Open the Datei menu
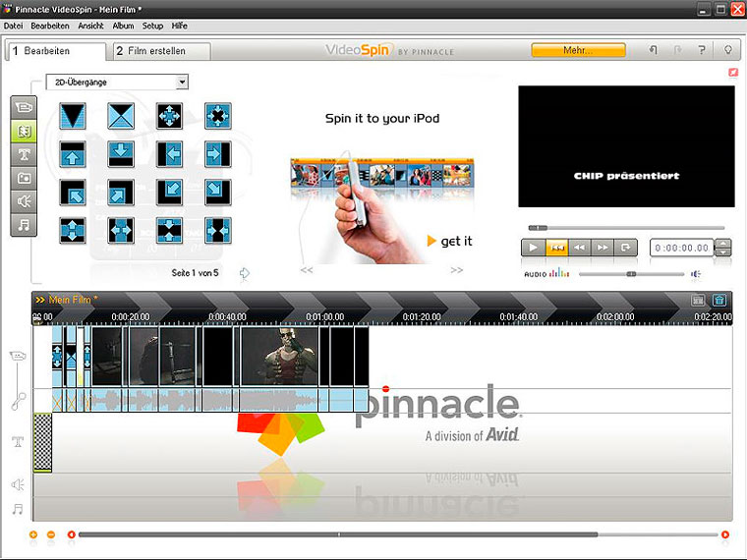This screenshot has width=747, height=560. pos(13,26)
